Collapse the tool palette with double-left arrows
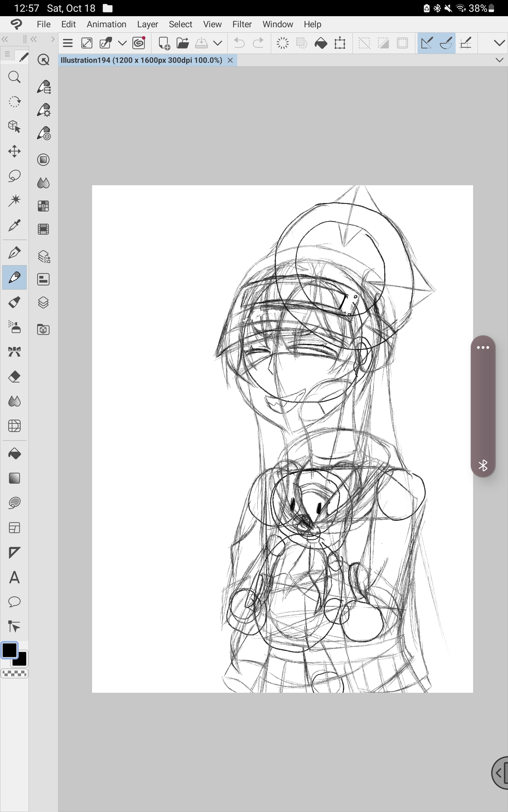 coord(5,39)
